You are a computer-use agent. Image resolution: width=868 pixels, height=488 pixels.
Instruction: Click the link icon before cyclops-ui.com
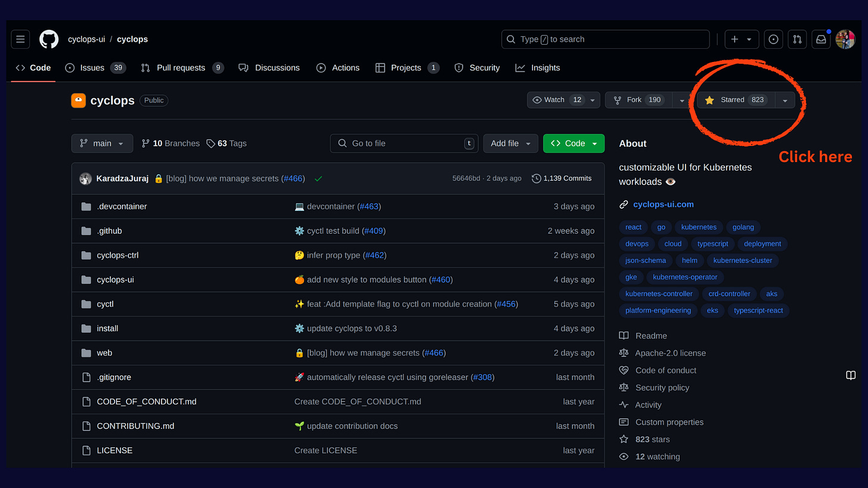tap(624, 204)
